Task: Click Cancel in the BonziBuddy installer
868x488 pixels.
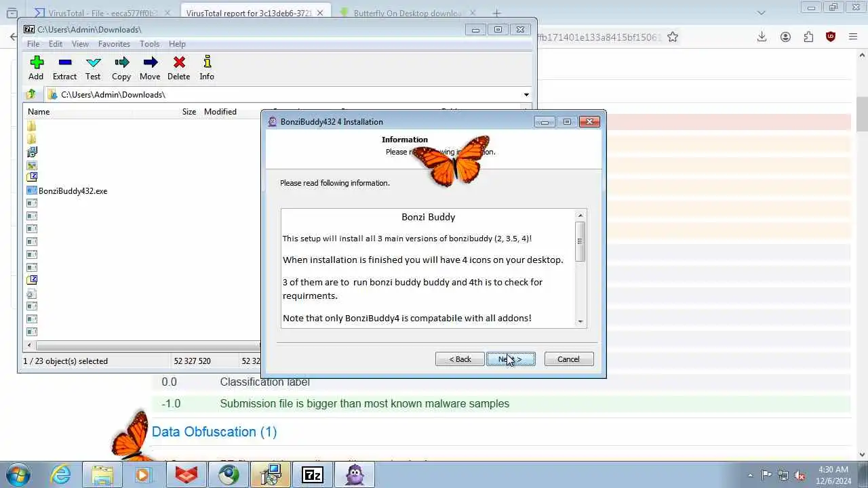Action: (568, 359)
